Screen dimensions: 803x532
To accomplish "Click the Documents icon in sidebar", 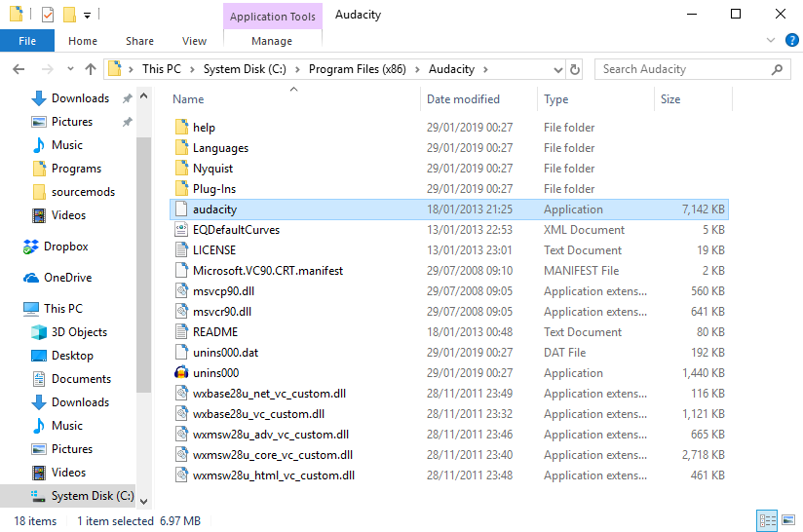I will (x=39, y=379).
